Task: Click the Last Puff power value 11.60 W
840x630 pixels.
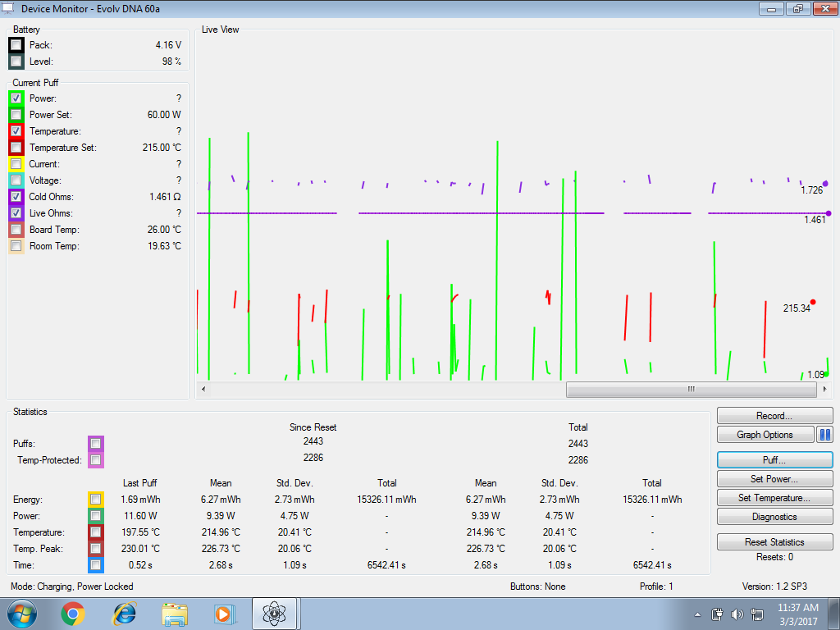Action: 140,516
